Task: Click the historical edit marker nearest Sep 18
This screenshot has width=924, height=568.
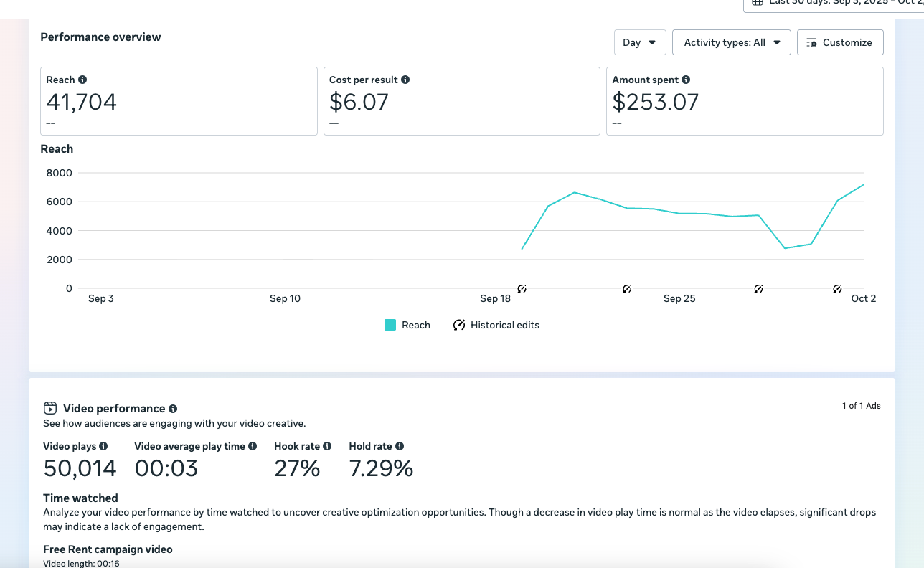Action: [522, 289]
